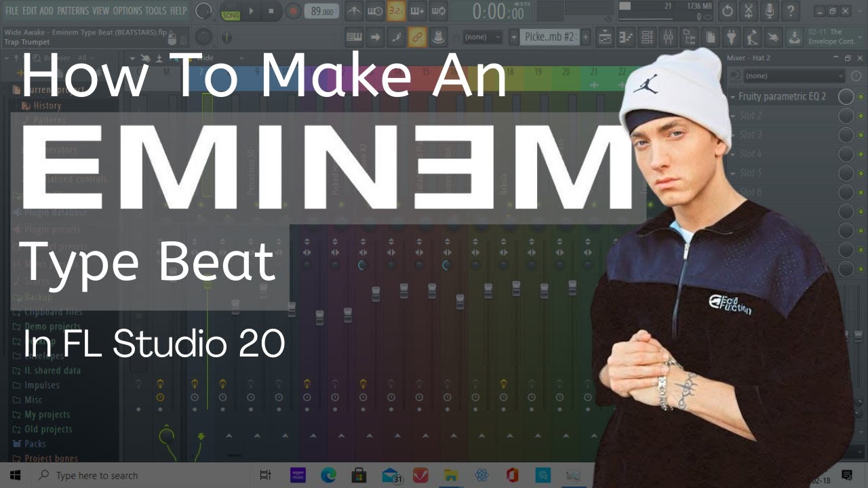Open the pattern selector arrow menu
868x488 pixels.
tap(514, 37)
